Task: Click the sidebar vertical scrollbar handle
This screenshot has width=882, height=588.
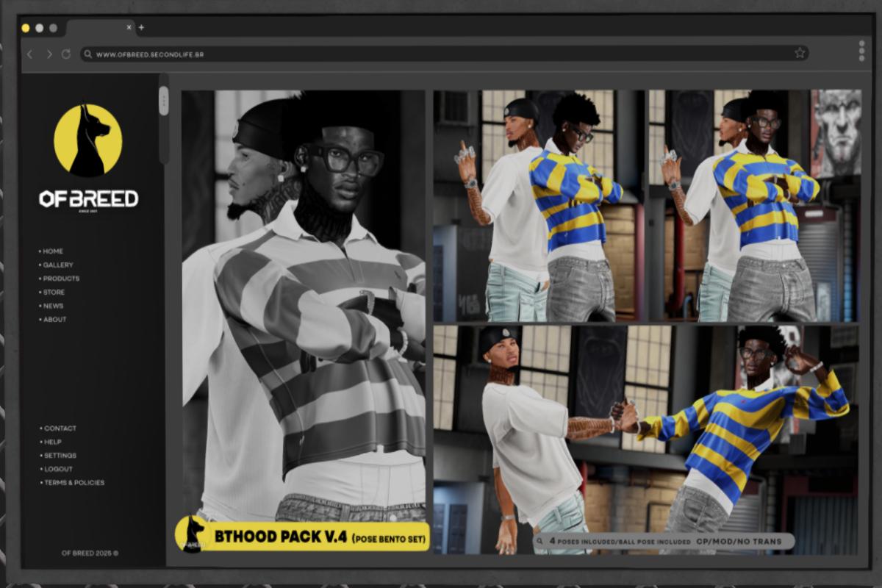Action: click(163, 101)
